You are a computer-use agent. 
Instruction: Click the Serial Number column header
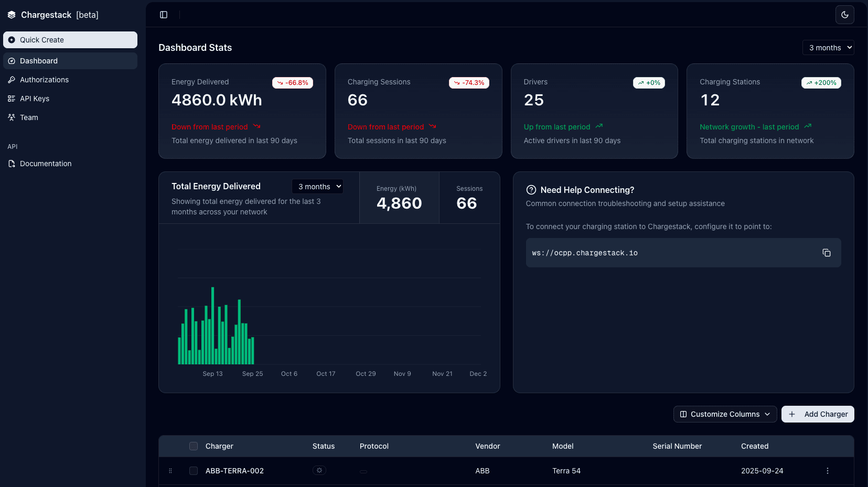click(677, 446)
